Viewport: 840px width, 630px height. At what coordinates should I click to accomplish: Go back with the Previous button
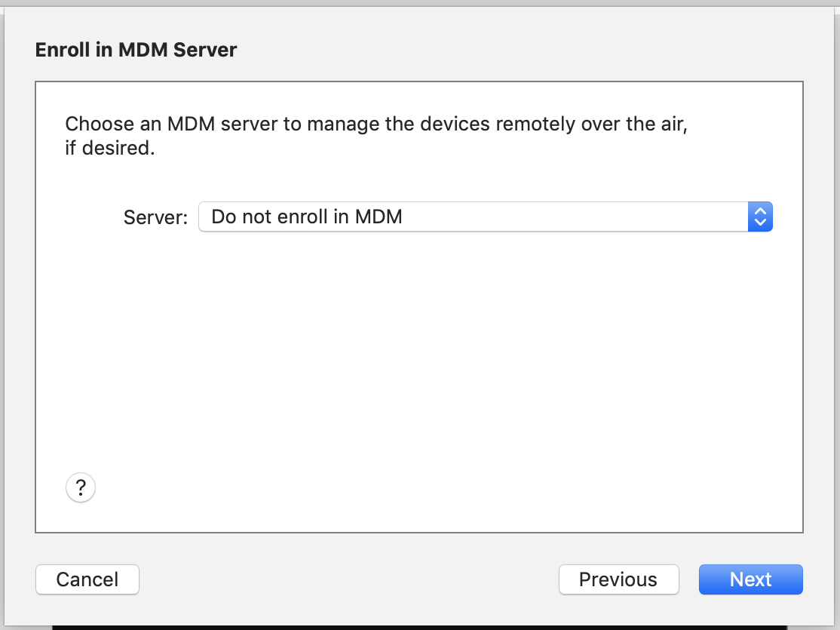coord(618,579)
